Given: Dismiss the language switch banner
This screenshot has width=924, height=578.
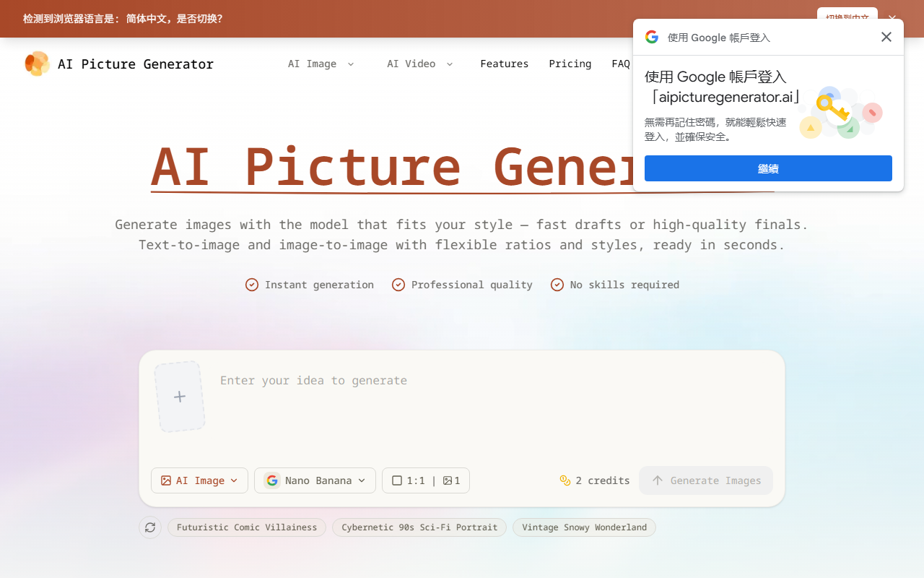Looking at the screenshot, I should (892, 18).
